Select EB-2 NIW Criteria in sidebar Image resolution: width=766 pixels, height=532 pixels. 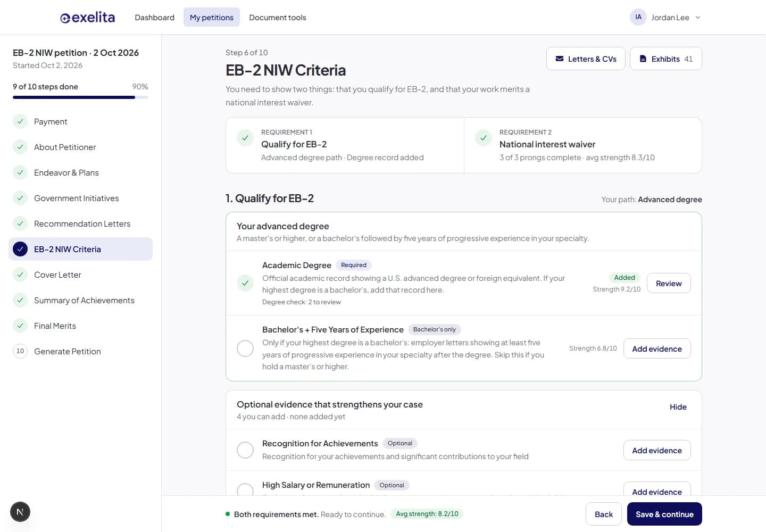[x=81, y=249]
